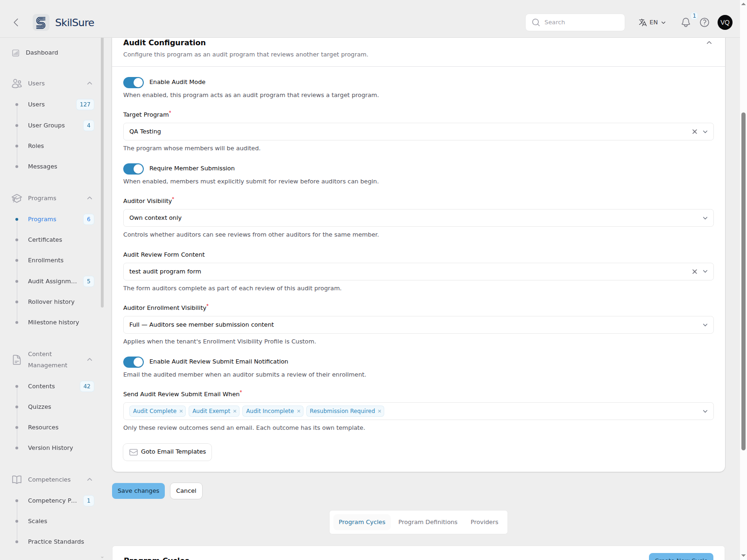Remove the Audit Complete tag
Image resolution: width=747 pixels, height=560 pixels.
(x=181, y=411)
